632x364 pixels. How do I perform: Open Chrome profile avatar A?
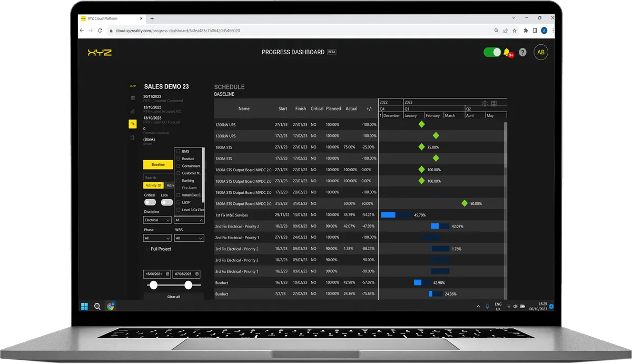click(x=544, y=31)
